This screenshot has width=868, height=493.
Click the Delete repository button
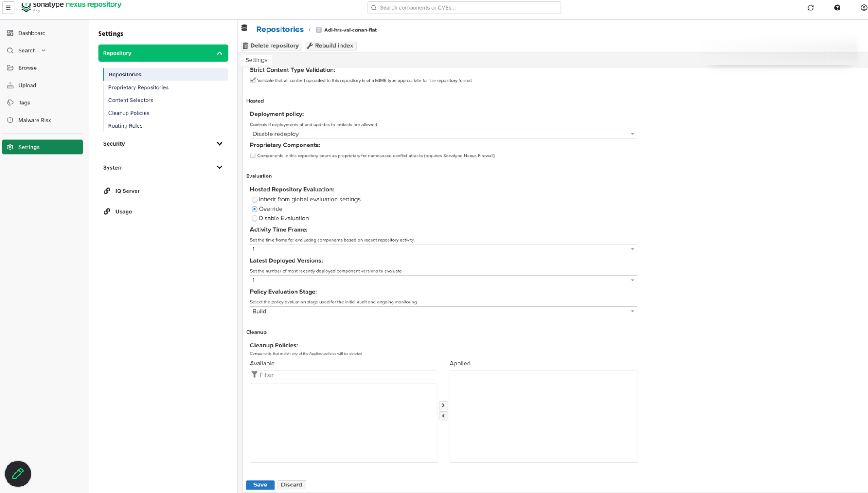tap(271, 46)
